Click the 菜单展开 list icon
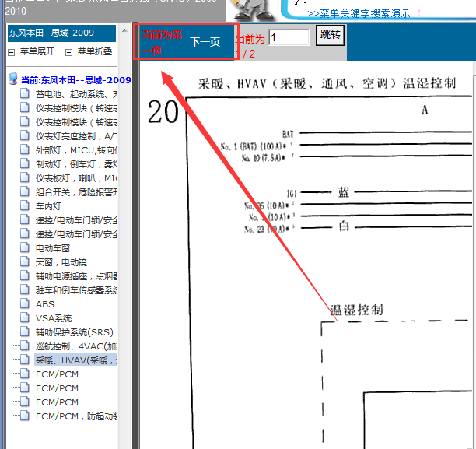 (x=11, y=52)
